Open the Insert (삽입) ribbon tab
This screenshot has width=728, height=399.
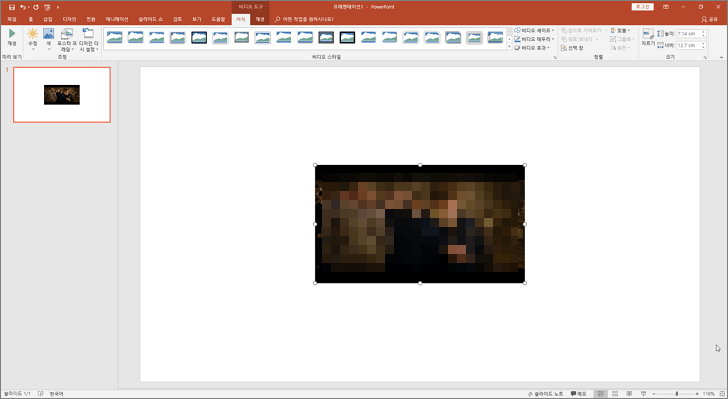[x=48, y=19]
